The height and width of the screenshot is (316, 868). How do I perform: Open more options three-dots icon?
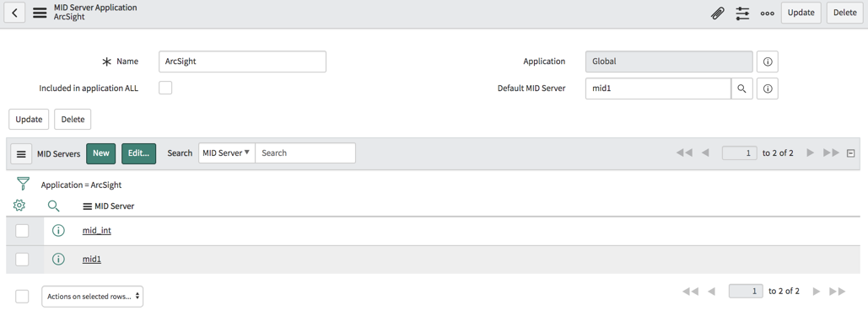[768, 13]
